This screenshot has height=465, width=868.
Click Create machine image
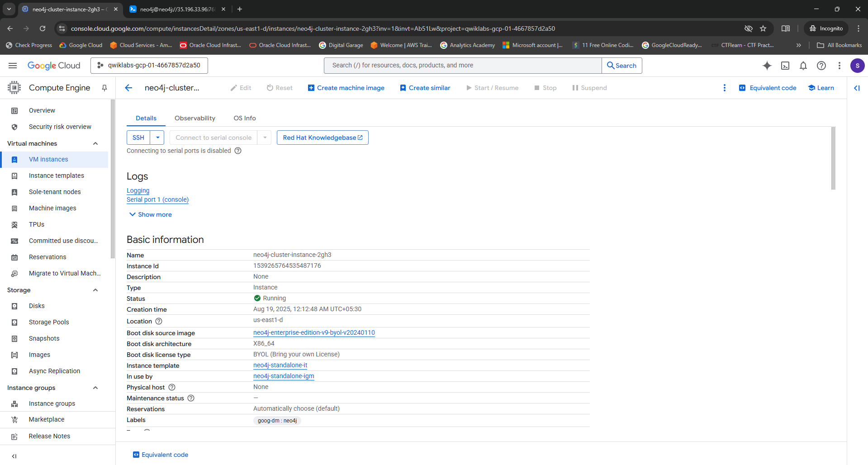346,88
